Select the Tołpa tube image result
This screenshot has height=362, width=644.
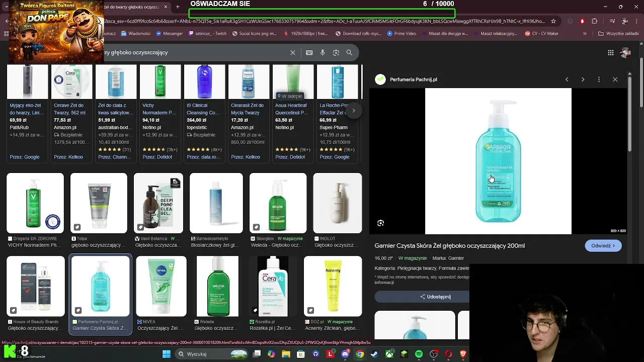click(x=99, y=203)
